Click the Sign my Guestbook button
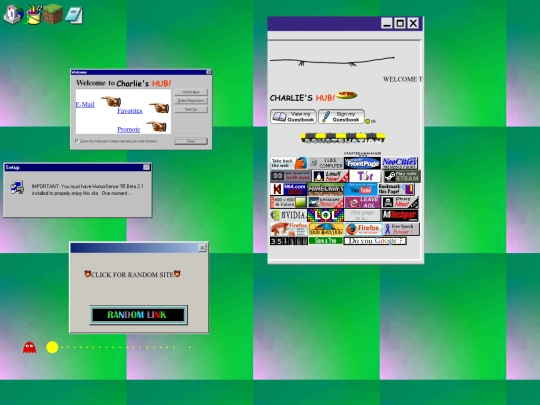This screenshot has height=405, width=540. (x=341, y=117)
